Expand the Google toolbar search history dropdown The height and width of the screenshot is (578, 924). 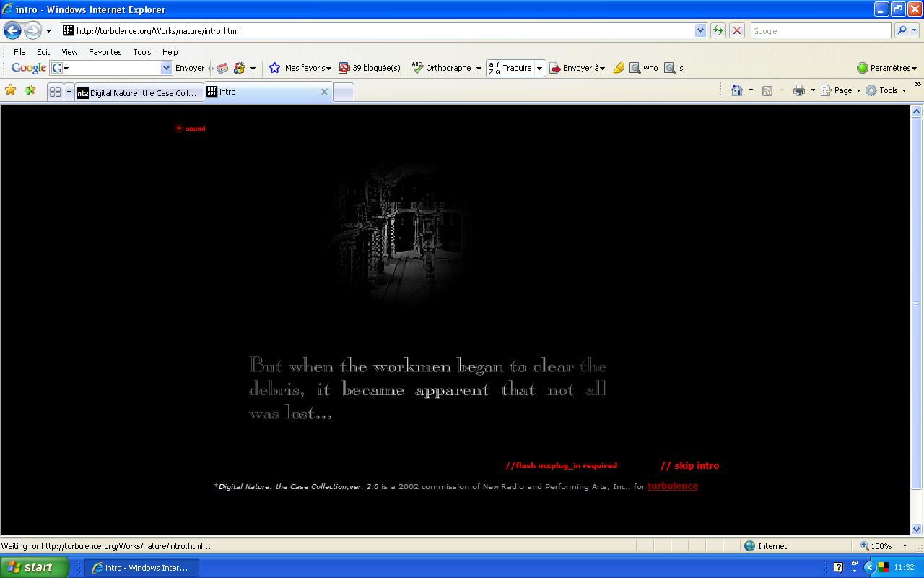(x=167, y=68)
